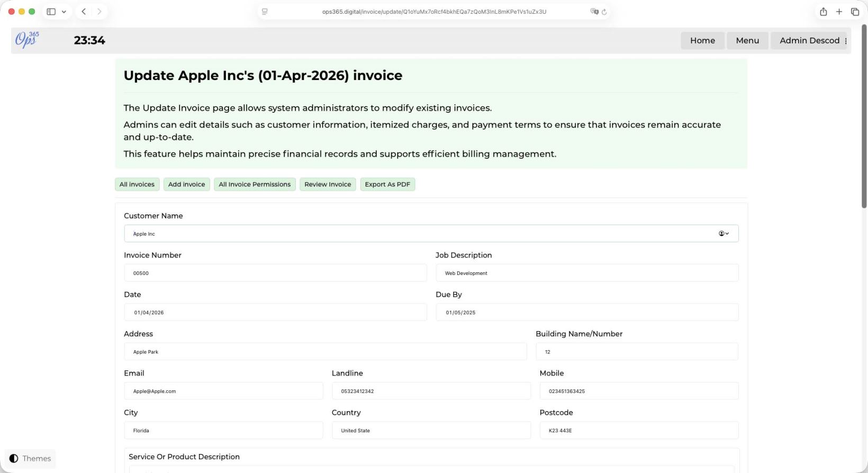Open the Themes switcher button

(x=30, y=459)
